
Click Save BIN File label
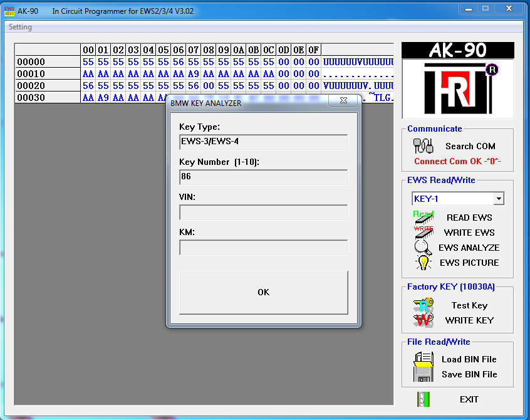click(469, 374)
